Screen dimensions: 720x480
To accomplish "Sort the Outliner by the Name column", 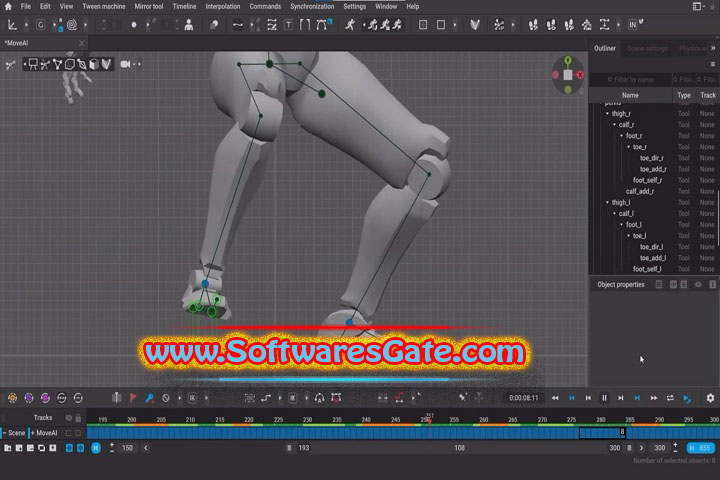I will click(x=630, y=96).
